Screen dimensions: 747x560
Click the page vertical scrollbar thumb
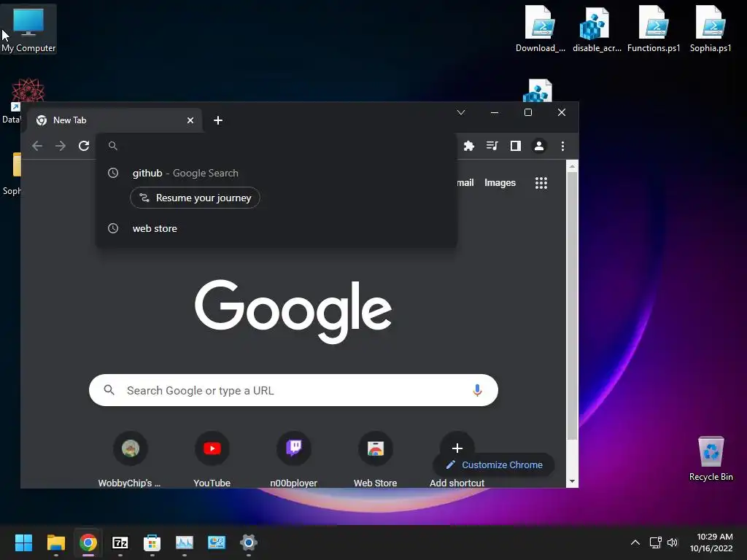pyautogui.click(x=572, y=306)
